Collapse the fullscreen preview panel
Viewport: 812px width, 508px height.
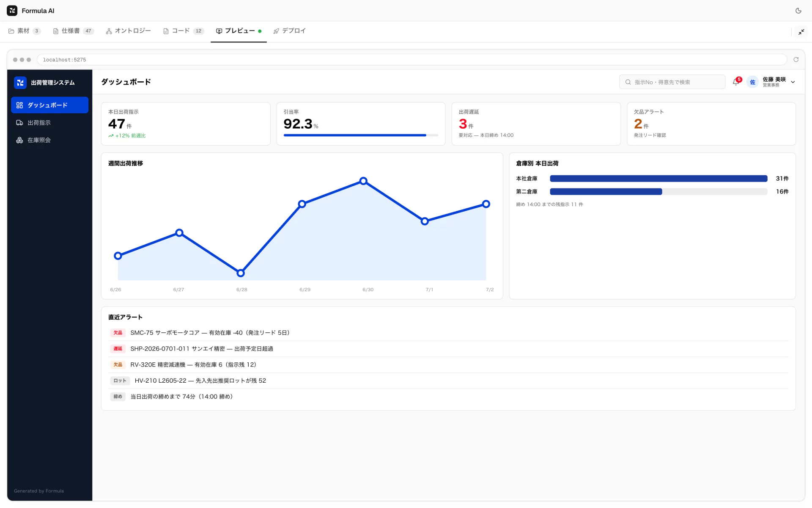[x=801, y=32]
